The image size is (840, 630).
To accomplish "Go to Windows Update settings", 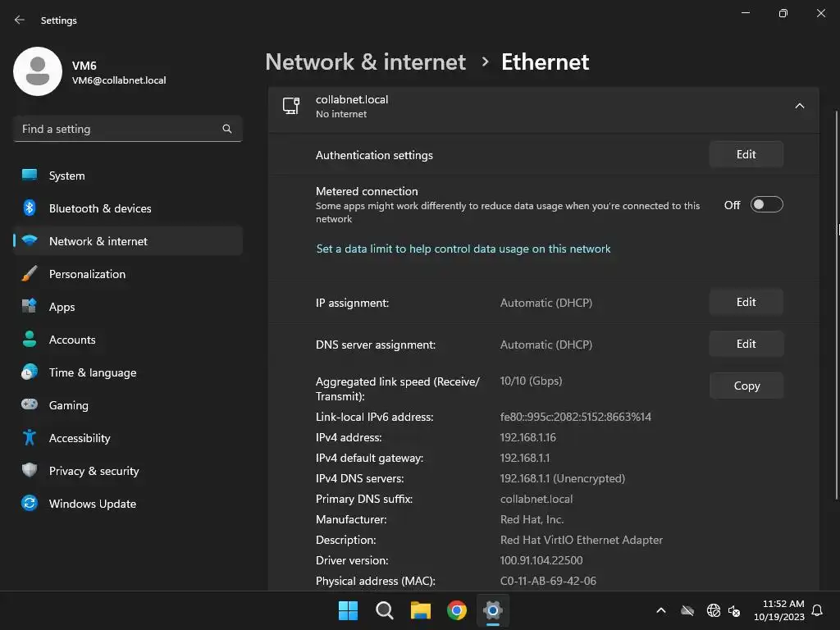I will 92,504.
